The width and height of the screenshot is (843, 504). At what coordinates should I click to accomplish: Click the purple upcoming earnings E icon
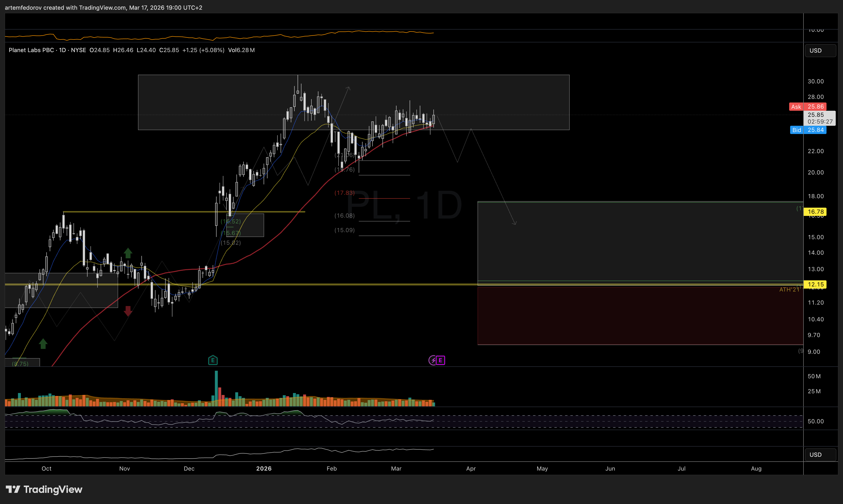[440, 360]
